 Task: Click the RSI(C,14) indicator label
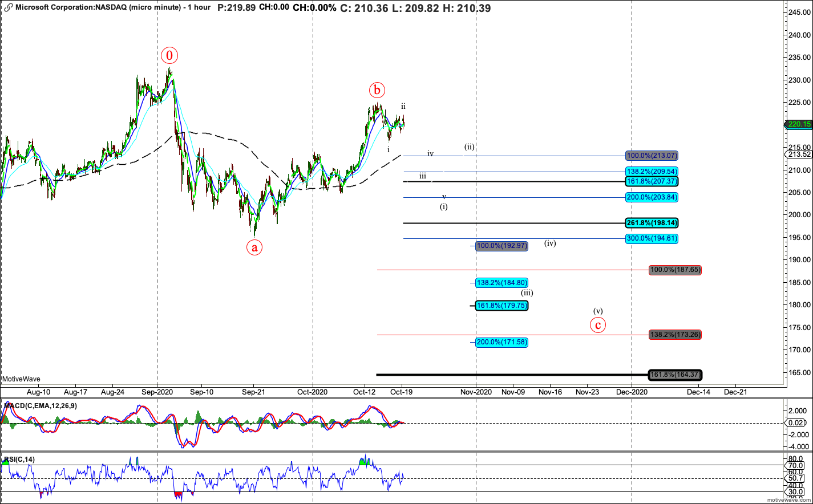[18, 459]
